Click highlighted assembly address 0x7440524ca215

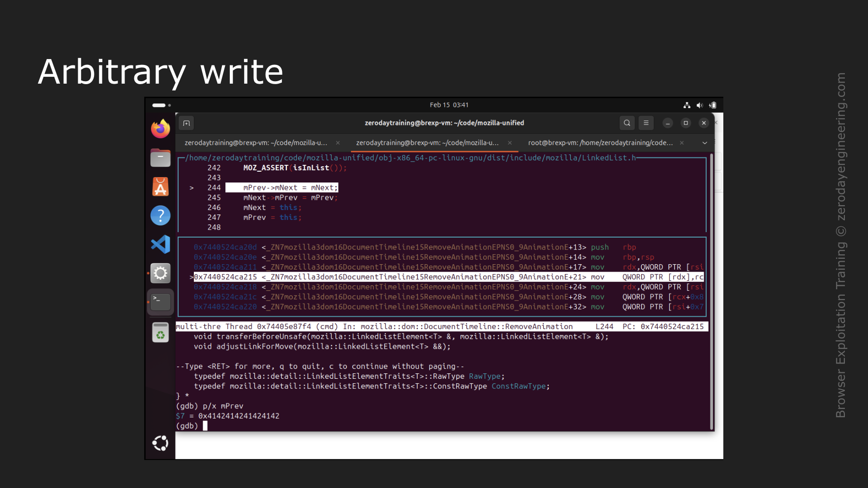(225, 277)
